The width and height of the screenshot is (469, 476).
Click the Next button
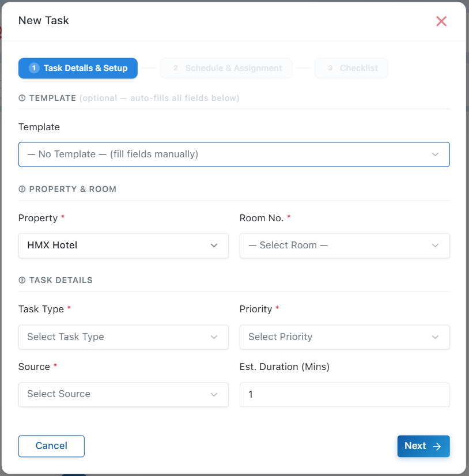pyautogui.click(x=423, y=446)
